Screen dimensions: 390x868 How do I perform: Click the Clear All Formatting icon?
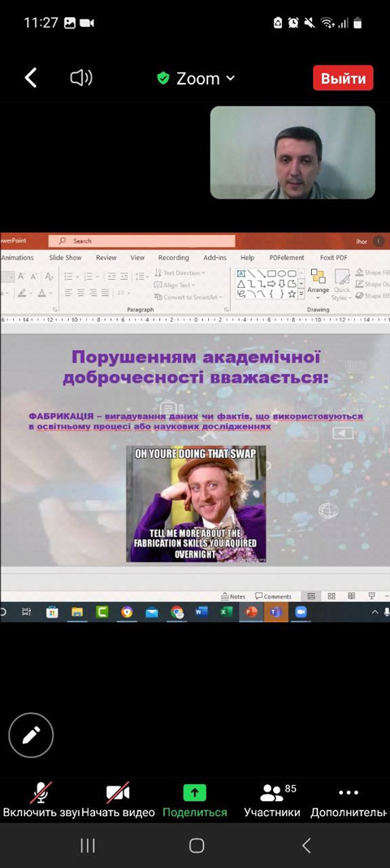point(50,276)
